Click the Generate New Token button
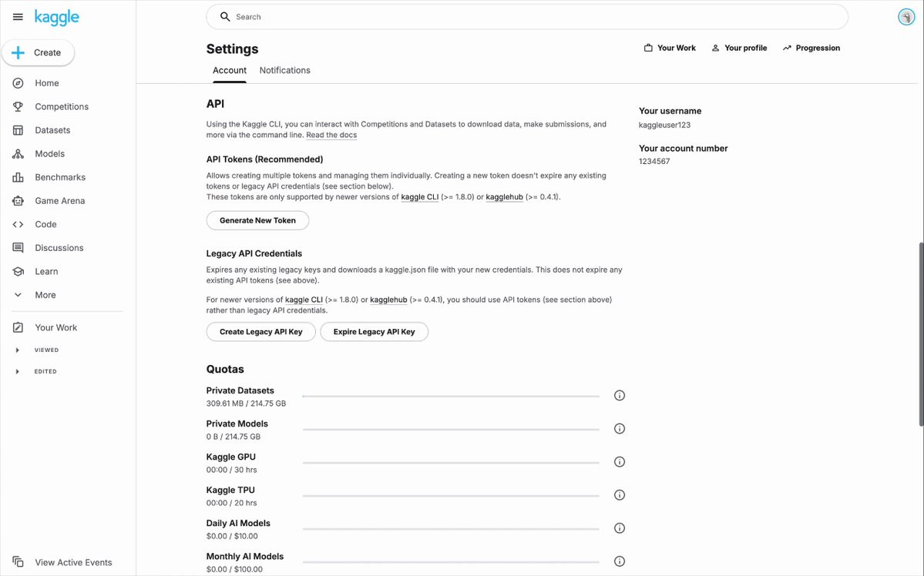The width and height of the screenshot is (924, 576). (x=257, y=220)
